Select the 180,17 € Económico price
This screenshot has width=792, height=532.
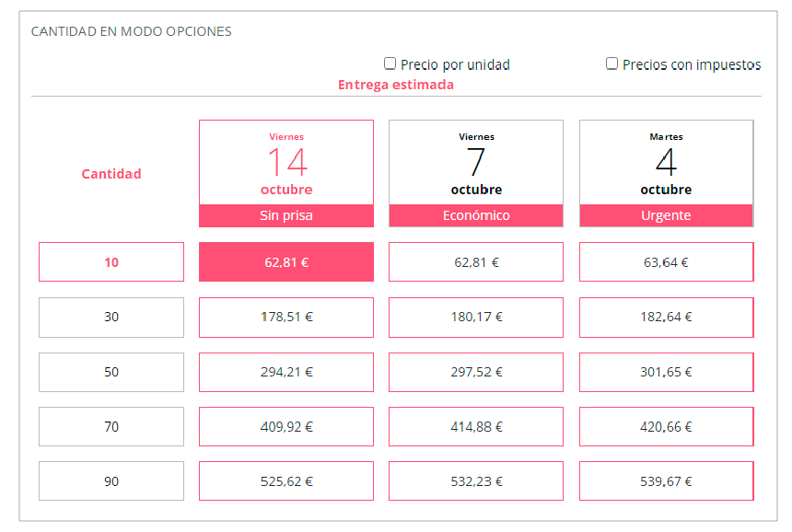pos(476,317)
